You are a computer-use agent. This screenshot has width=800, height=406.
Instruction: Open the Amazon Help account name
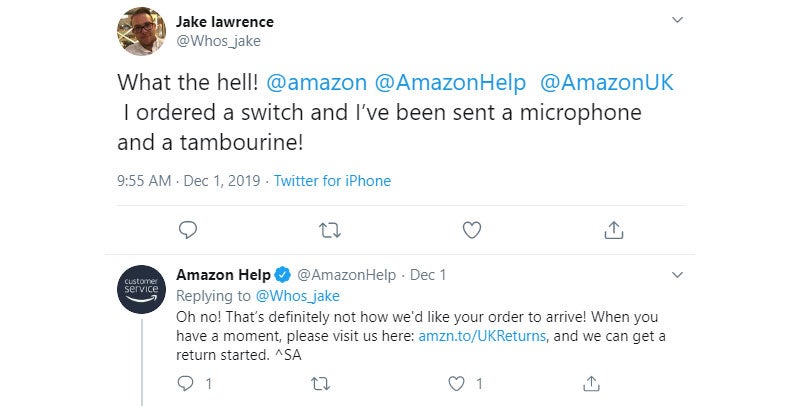[222, 274]
